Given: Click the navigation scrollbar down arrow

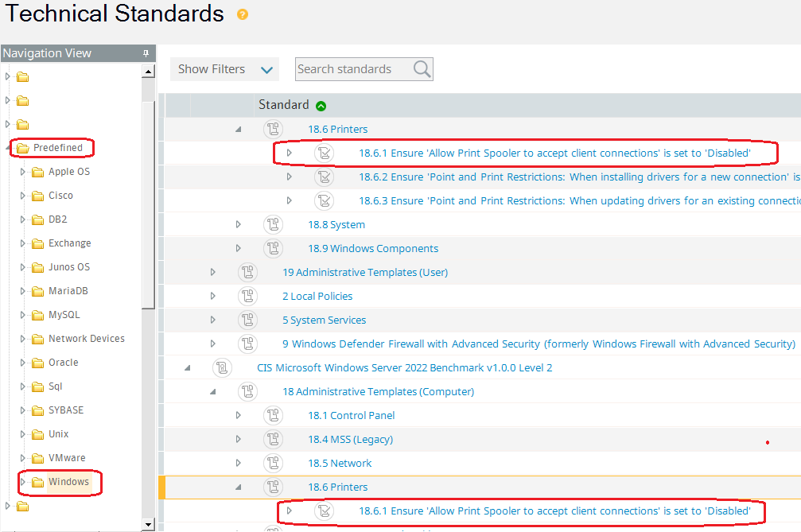Looking at the screenshot, I should tap(148, 524).
